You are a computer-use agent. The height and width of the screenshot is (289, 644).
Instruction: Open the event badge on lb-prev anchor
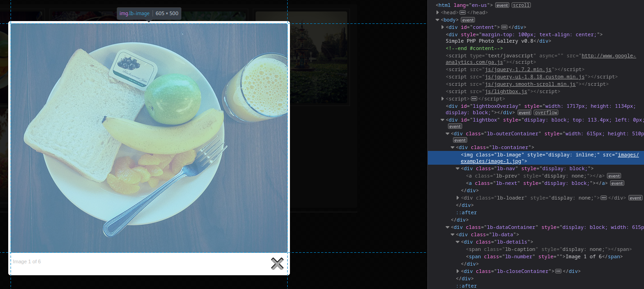coord(614,176)
